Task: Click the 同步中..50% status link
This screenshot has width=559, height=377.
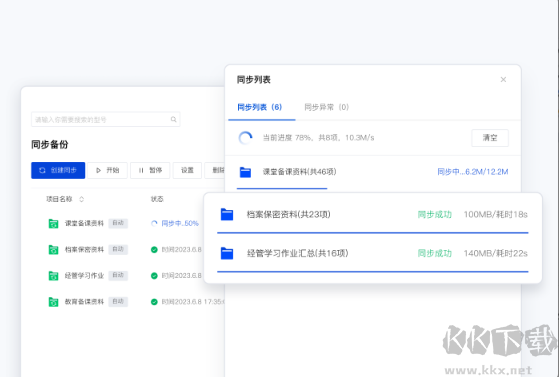Action: 180,224
